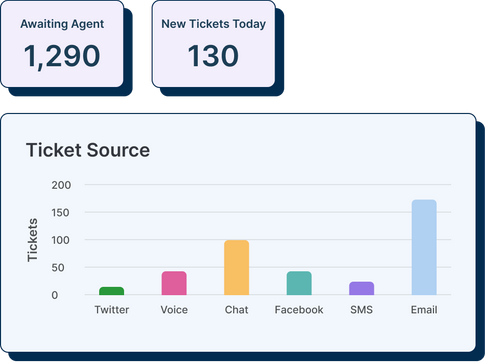The width and height of the screenshot is (488, 364).
Task: Click the Ticket Source chart title
Action: click(88, 150)
